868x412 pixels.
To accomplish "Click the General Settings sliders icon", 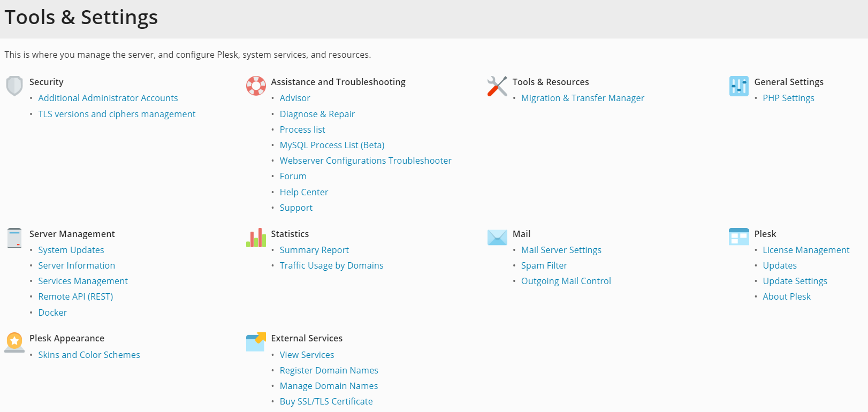I will [739, 86].
